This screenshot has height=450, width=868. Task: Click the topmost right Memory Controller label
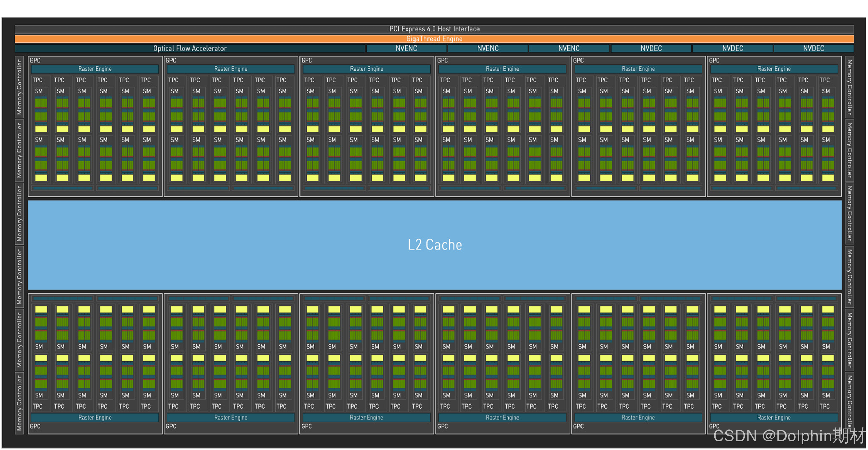tap(849, 87)
